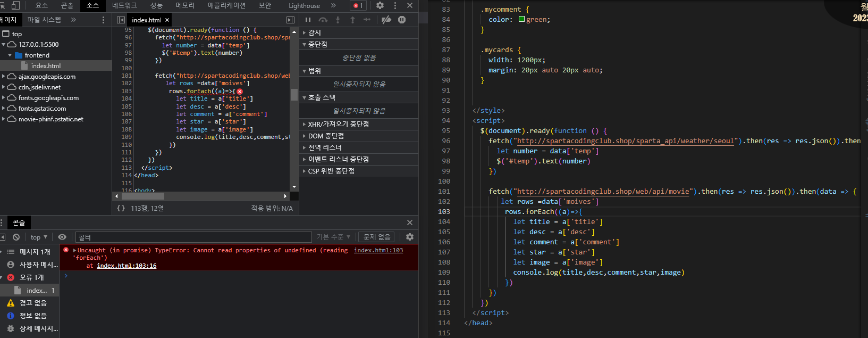Viewport: 868px width, 338px height.
Task: Click the Step into function icon
Action: coord(338,20)
